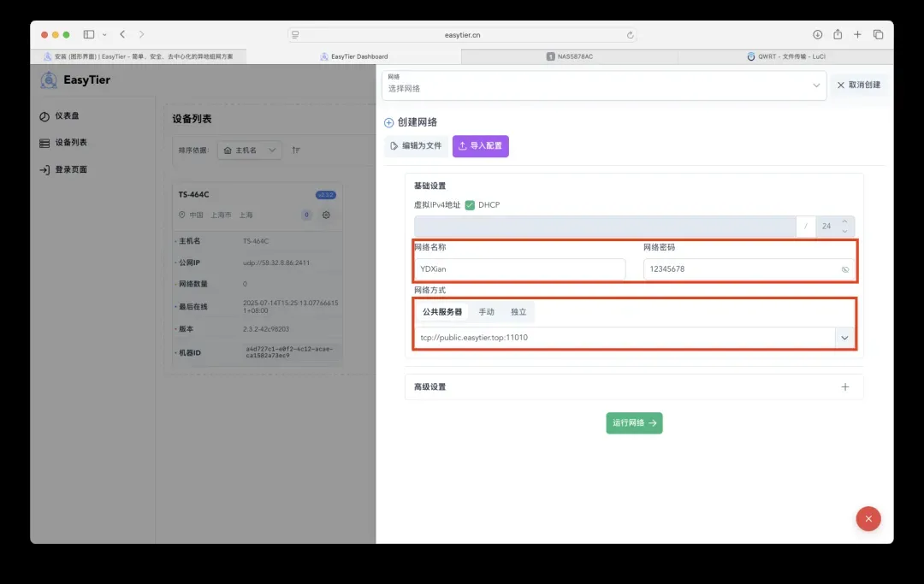Click the 导入配置 button
924x584 pixels.
480,146
